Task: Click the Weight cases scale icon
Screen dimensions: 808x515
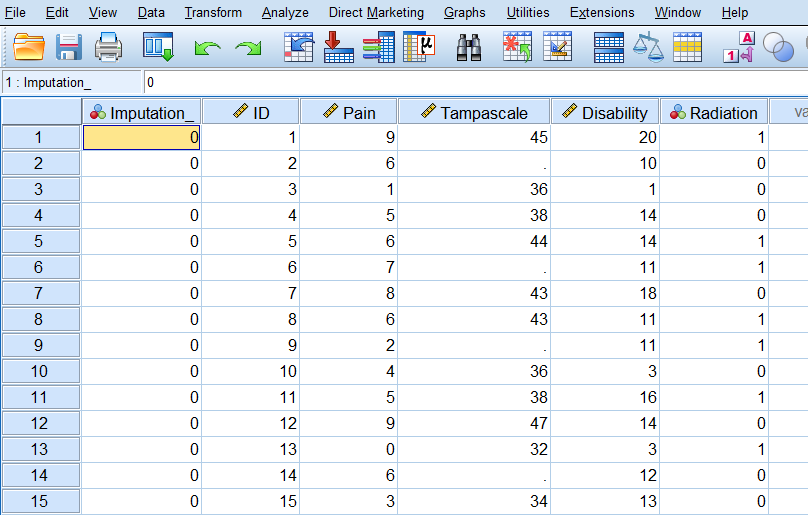Action: 649,47
